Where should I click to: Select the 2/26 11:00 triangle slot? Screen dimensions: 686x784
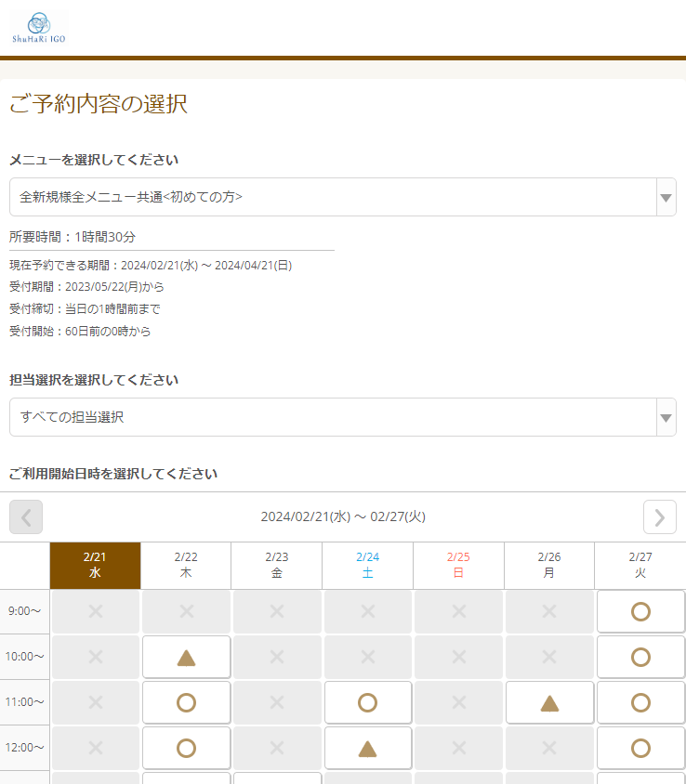pos(549,703)
